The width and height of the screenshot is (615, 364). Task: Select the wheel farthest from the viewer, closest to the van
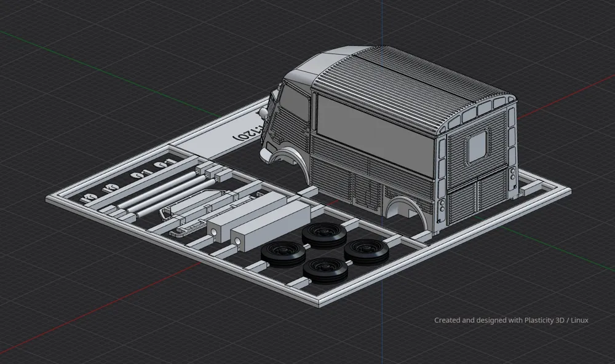click(x=325, y=235)
